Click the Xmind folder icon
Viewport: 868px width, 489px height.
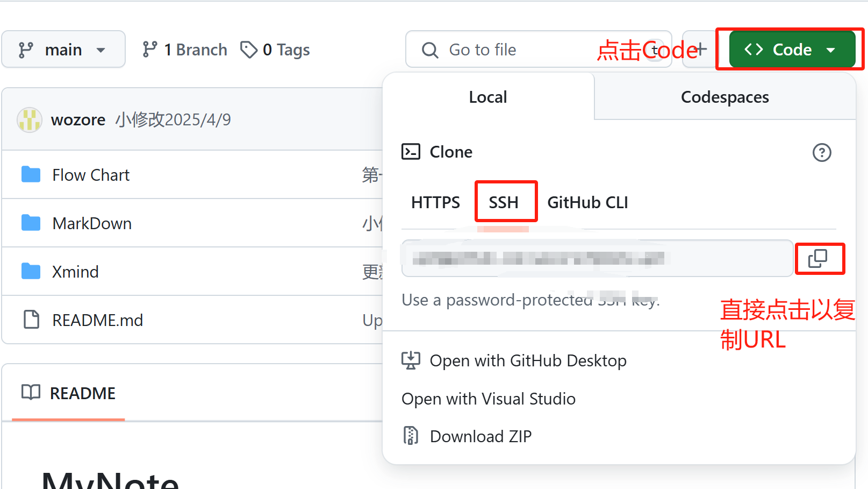pyautogui.click(x=31, y=271)
